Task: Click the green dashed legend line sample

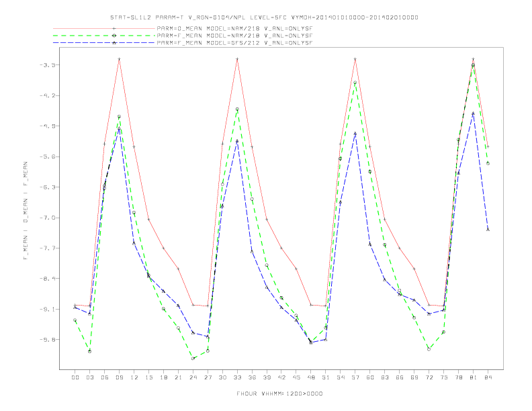Action: pos(104,36)
